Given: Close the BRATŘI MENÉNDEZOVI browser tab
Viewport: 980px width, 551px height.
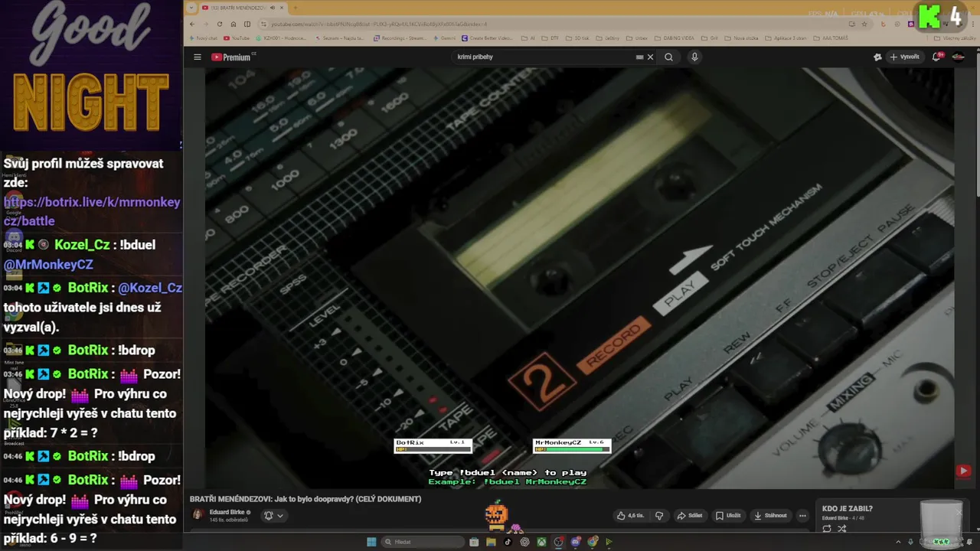Looking at the screenshot, I should 282,8.
